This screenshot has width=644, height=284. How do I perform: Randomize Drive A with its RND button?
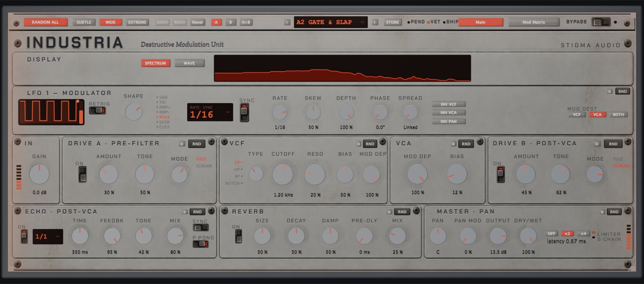click(197, 144)
